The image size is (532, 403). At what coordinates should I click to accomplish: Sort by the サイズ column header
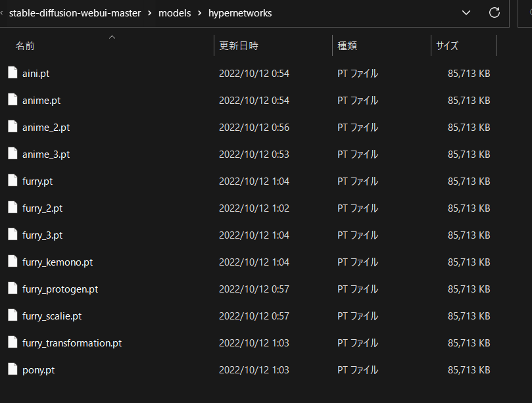tap(447, 46)
